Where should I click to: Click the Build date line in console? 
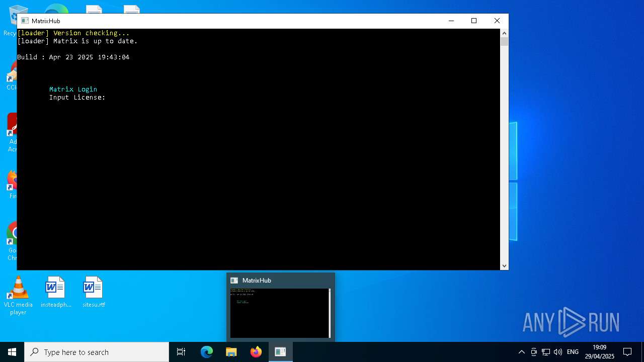pos(73,57)
